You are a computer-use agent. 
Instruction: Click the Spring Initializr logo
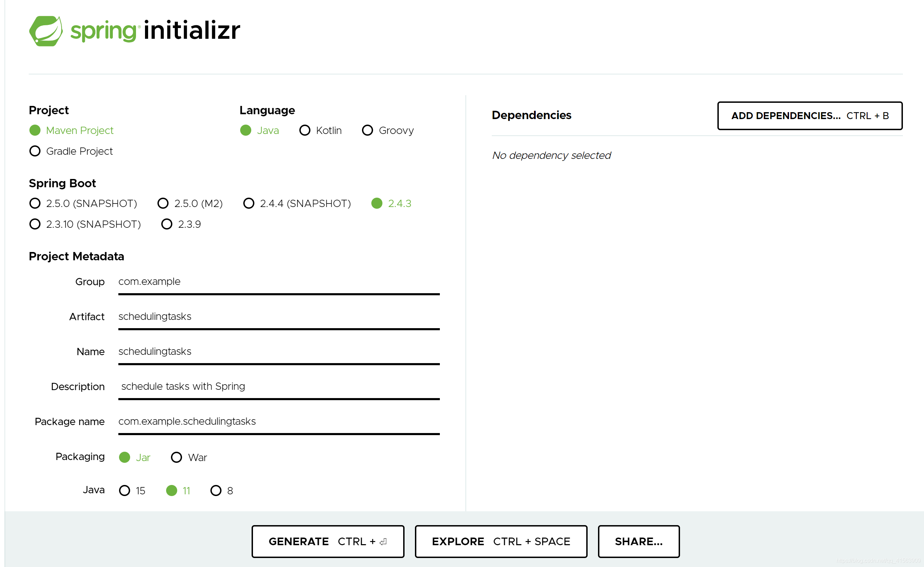135,31
